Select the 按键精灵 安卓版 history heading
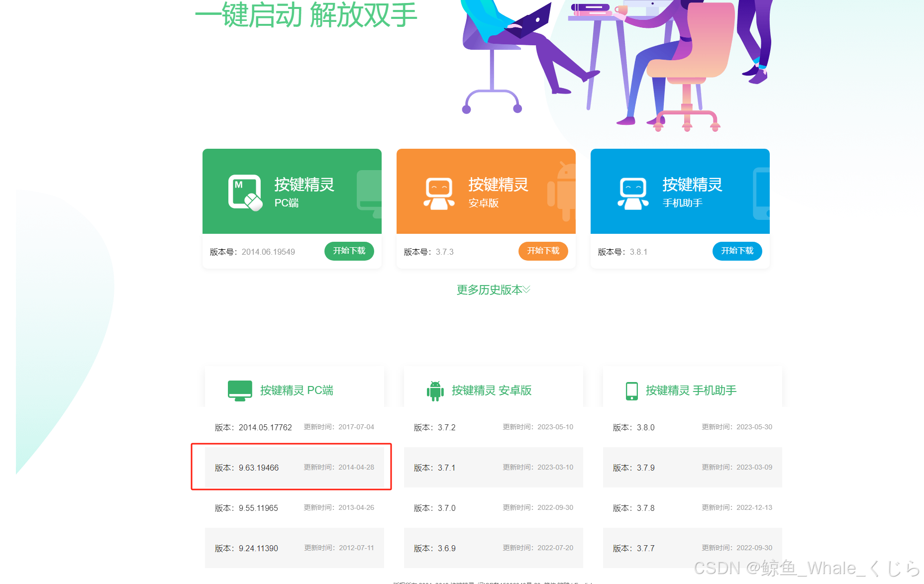This screenshot has height=584, width=924. coord(492,390)
